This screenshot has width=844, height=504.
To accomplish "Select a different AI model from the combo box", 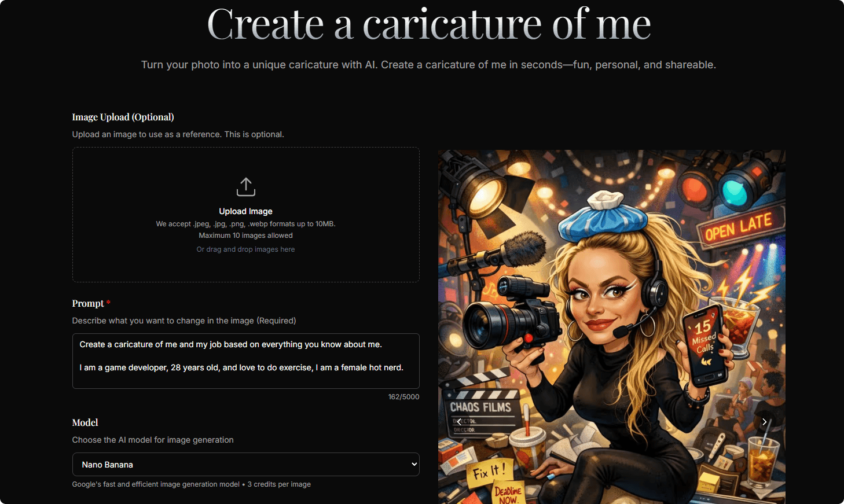I will coord(245,464).
